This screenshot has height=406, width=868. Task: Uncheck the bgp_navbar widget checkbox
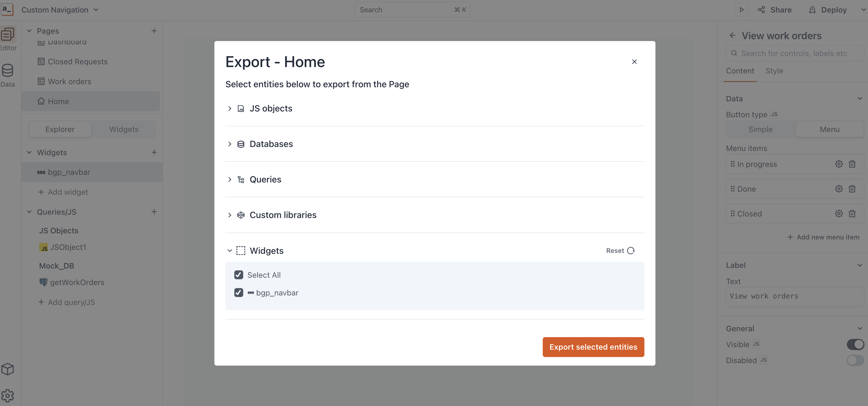[239, 292]
